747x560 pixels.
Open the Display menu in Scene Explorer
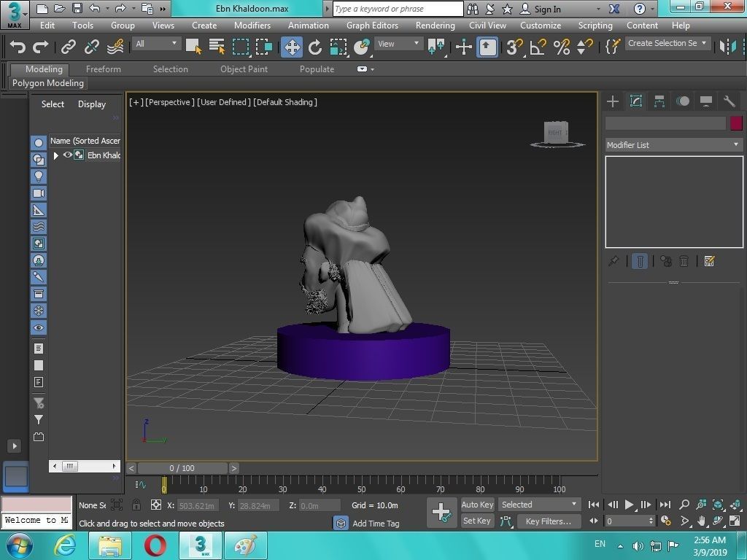[91, 104]
